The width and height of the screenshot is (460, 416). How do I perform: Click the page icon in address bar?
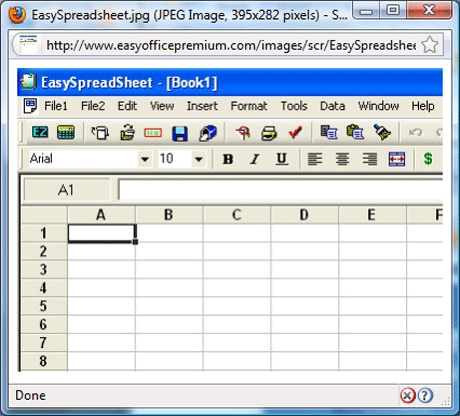tap(28, 44)
